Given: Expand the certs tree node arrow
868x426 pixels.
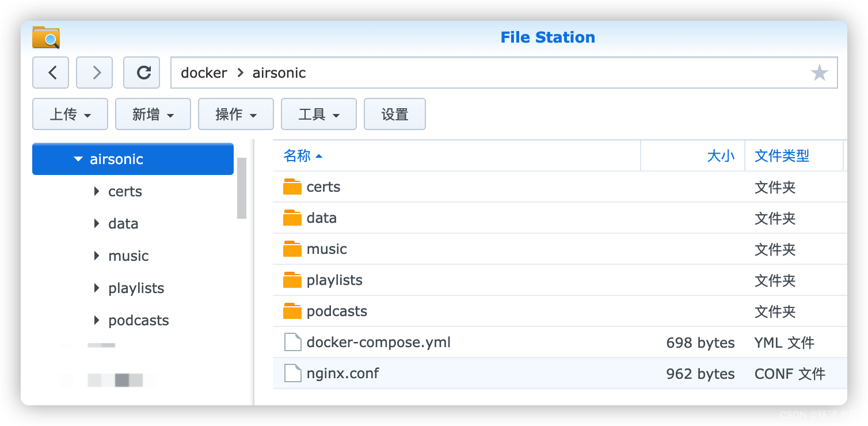Looking at the screenshot, I should click(x=97, y=191).
